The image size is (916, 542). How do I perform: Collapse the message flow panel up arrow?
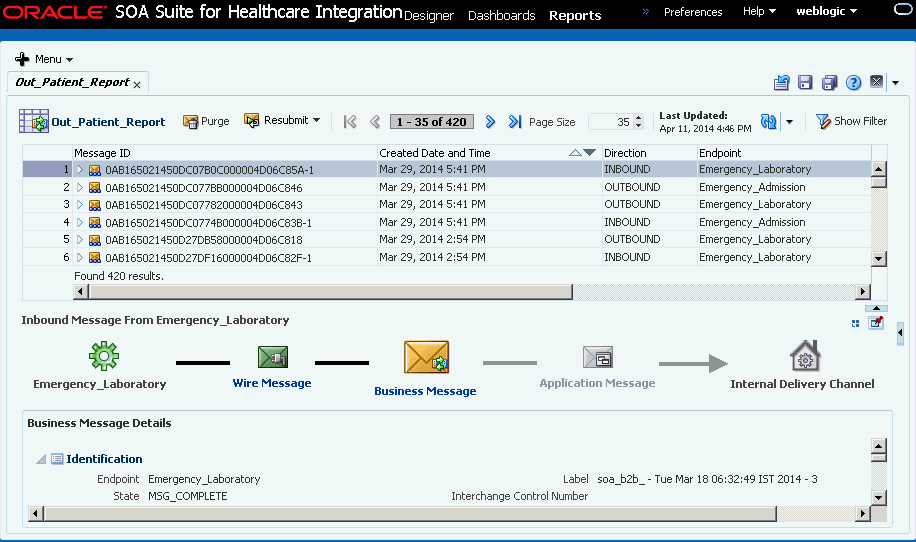[x=876, y=308]
